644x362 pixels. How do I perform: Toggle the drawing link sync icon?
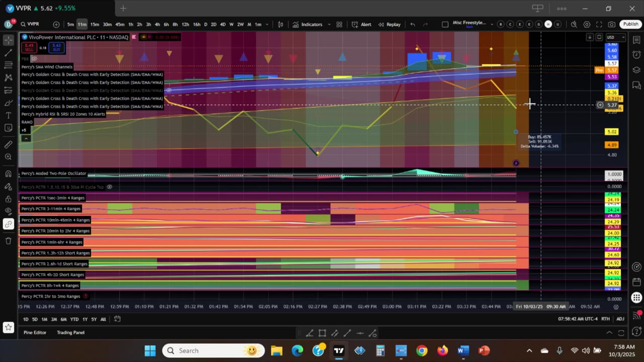pos(8,224)
